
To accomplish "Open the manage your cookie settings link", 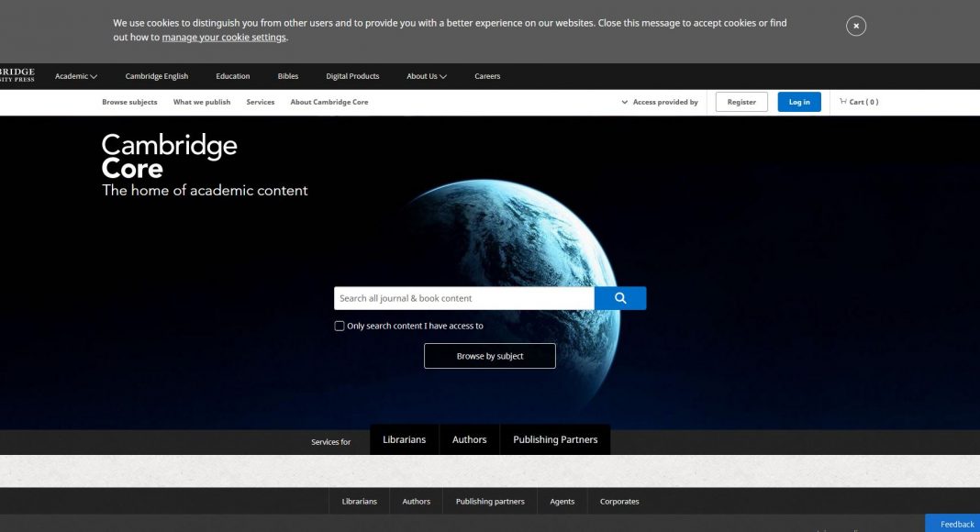I will click(224, 38).
